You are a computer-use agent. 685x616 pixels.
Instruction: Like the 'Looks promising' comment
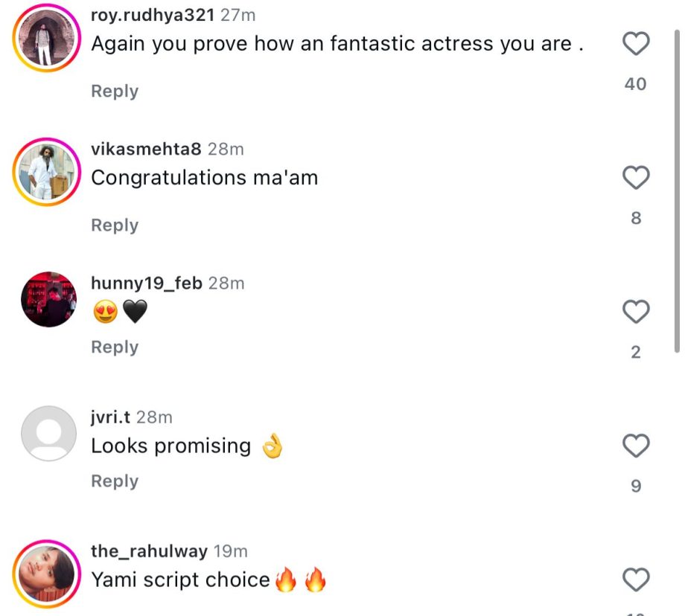(635, 446)
